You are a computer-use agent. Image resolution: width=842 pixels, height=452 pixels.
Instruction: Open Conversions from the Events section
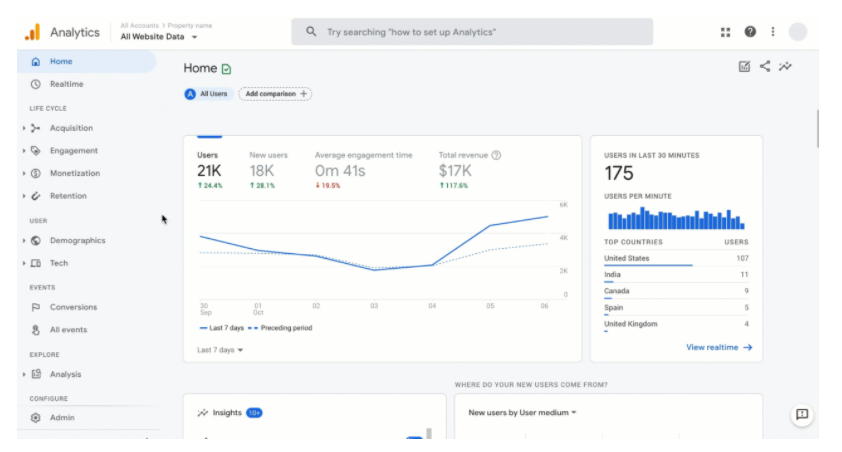coord(73,307)
